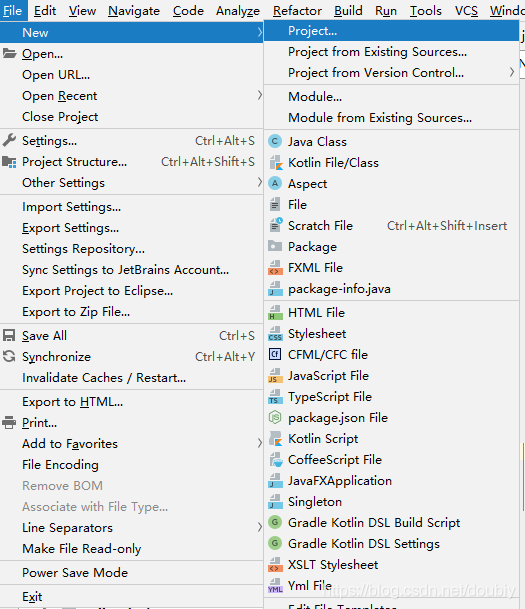This screenshot has height=609, width=525.
Task: Click the package.json File icon
Action: point(275,418)
